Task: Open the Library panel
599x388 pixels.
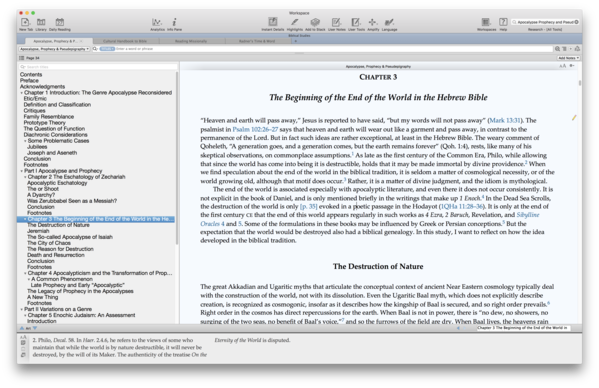Action: 41,23
